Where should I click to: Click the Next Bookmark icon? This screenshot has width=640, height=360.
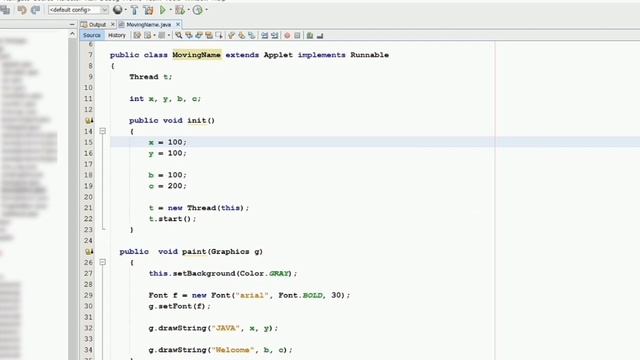tap(242, 36)
